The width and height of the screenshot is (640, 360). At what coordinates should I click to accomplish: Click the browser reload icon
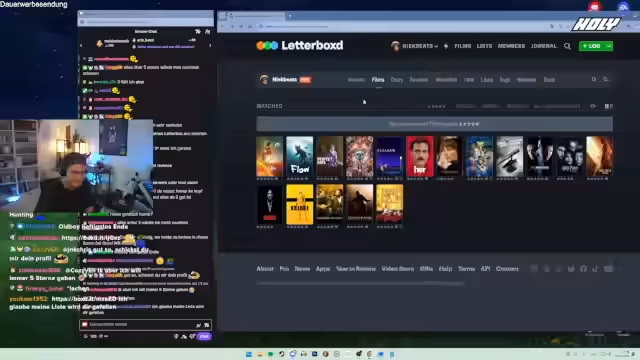241,27
